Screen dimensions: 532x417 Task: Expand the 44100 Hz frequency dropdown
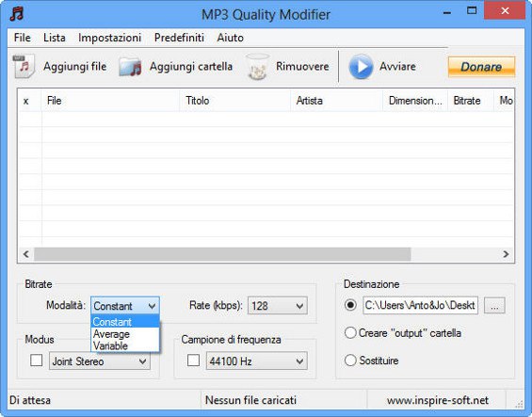coord(256,361)
